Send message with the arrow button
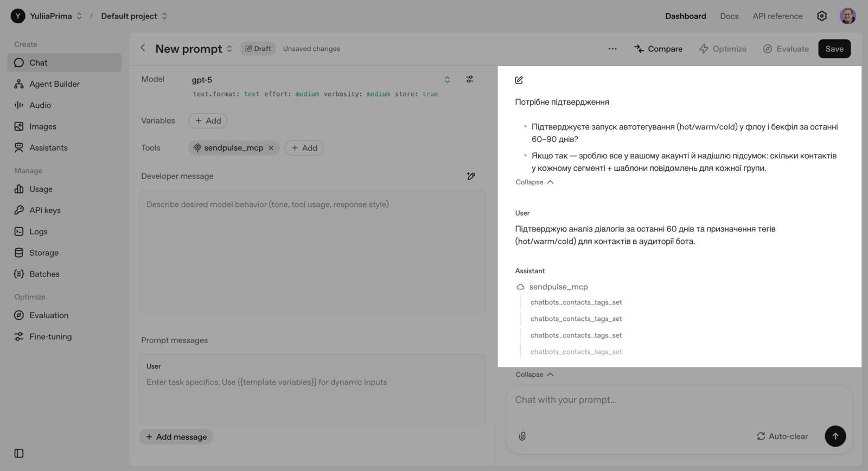 pyautogui.click(x=835, y=436)
